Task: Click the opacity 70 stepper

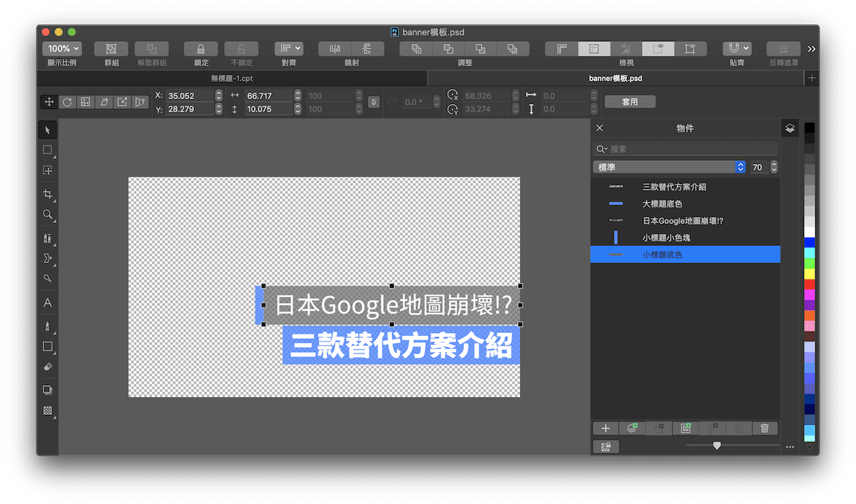Action: tap(774, 167)
